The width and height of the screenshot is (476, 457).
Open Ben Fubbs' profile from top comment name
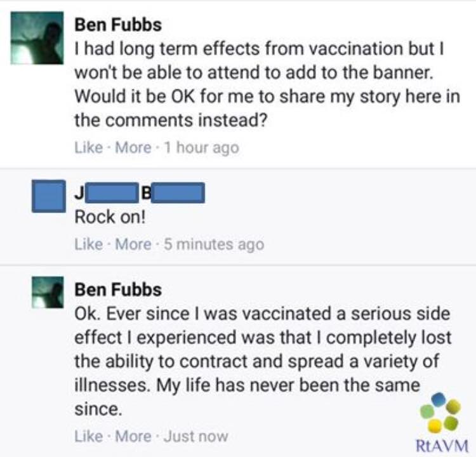tap(118, 25)
